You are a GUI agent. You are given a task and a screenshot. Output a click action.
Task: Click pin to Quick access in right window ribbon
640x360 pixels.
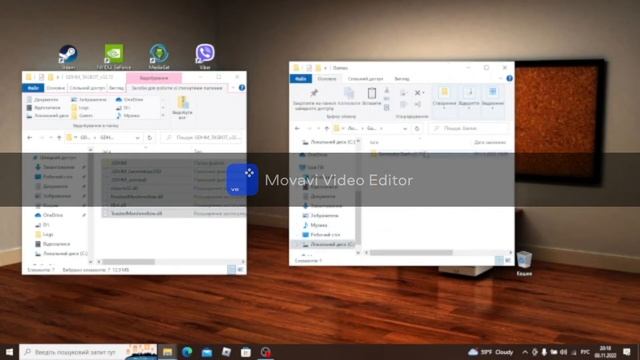[x=313, y=99]
